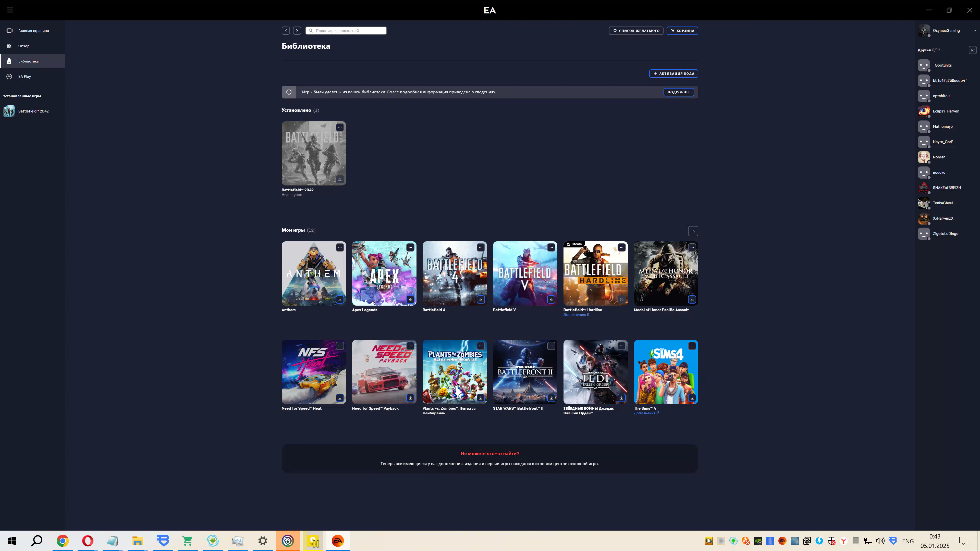Open the three-dots menu on the Anthem card
This screenshot has height=551, width=980.
340,247
